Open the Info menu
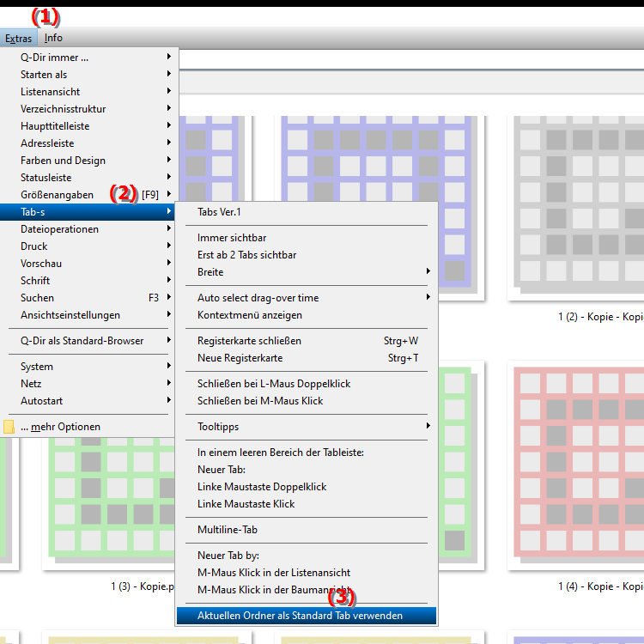The width and height of the screenshot is (644, 644). point(53,38)
